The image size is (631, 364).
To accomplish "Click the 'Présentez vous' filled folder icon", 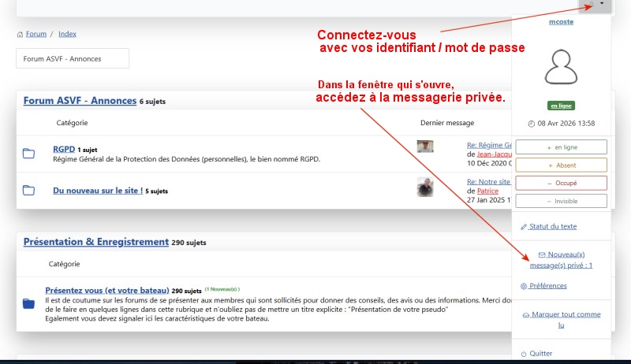I will (x=29, y=303).
